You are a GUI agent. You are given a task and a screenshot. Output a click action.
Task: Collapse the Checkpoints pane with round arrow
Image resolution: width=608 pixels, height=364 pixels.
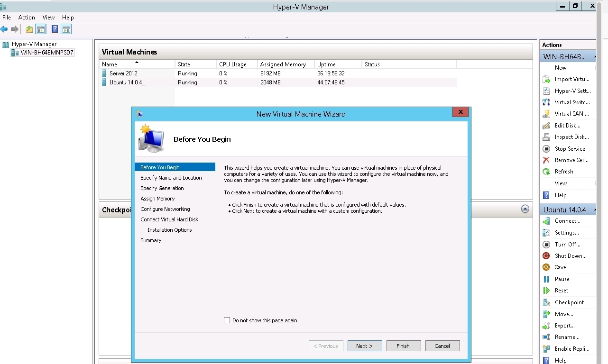pyautogui.click(x=525, y=209)
